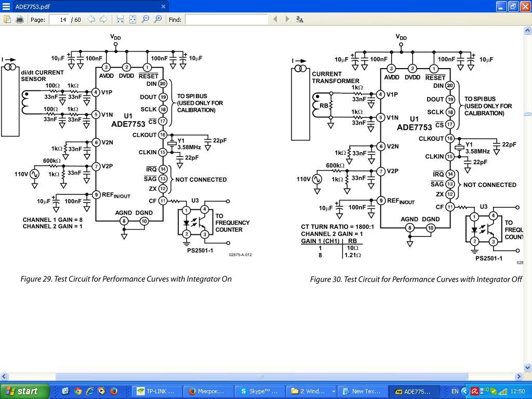The width and height of the screenshot is (532, 399).
Task: Select the Fit Page view icon
Action: [x=132, y=19]
